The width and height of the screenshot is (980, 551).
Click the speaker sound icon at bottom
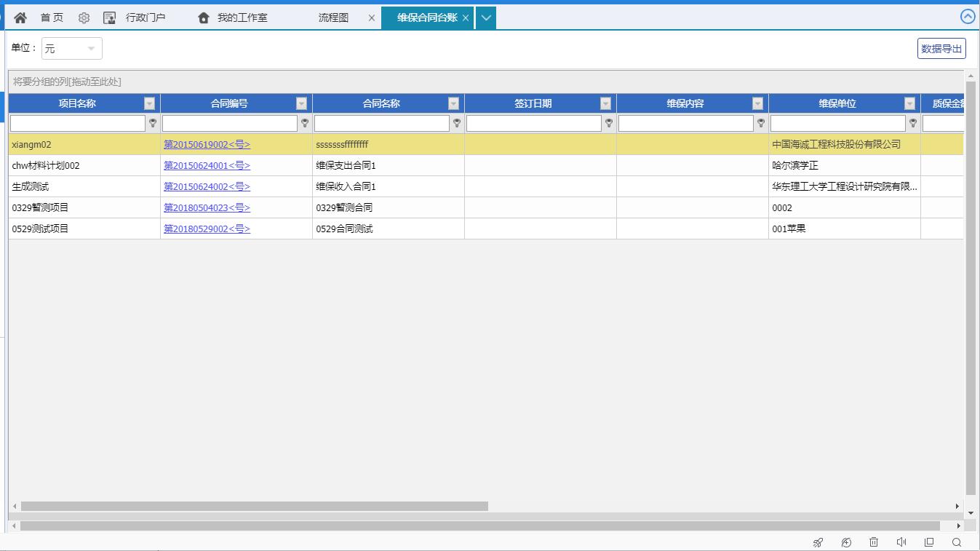click(901, 542)
